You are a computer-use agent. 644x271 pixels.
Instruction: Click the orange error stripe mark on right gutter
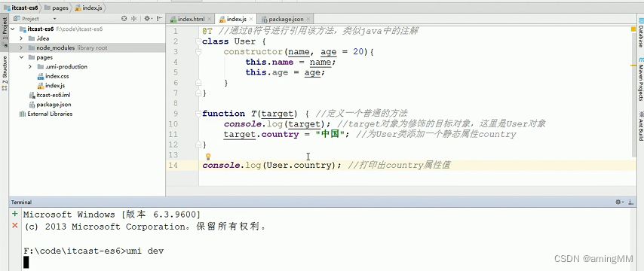(633, 65)
